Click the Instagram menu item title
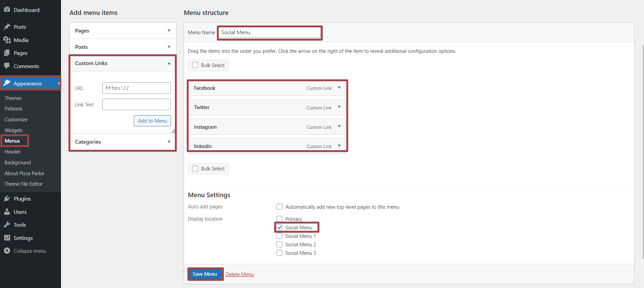This screenshot has width=644, height=288. pyautogui.click(x=205, y=127)
